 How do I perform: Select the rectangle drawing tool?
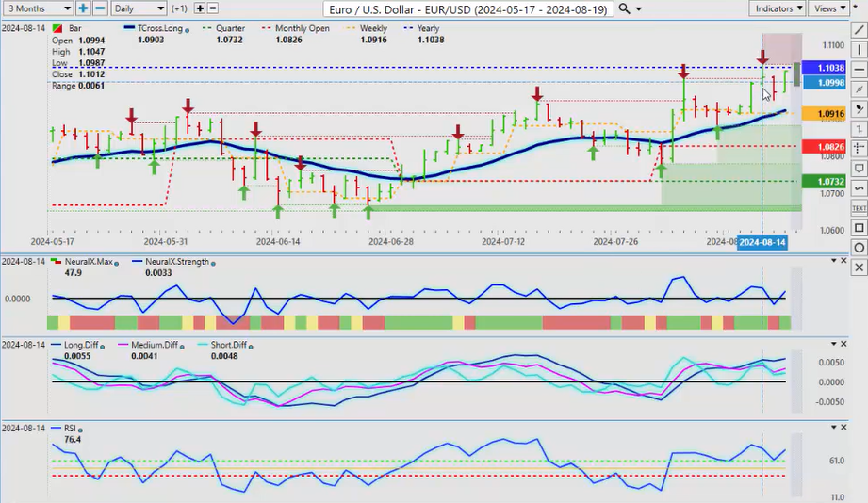click(x=859, y=228)
